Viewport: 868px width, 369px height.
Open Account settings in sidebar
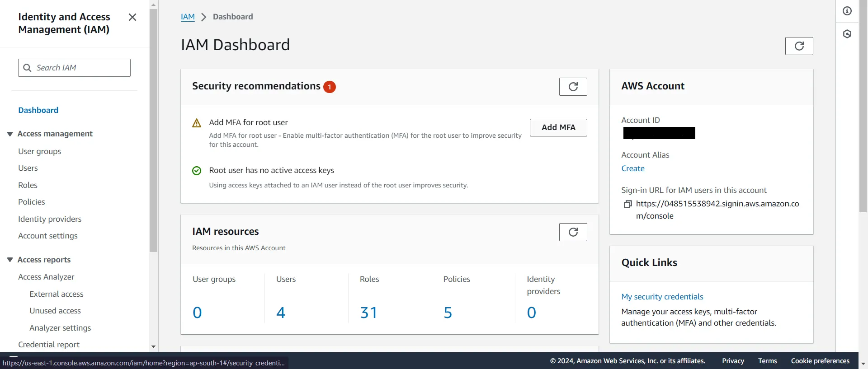48,236
